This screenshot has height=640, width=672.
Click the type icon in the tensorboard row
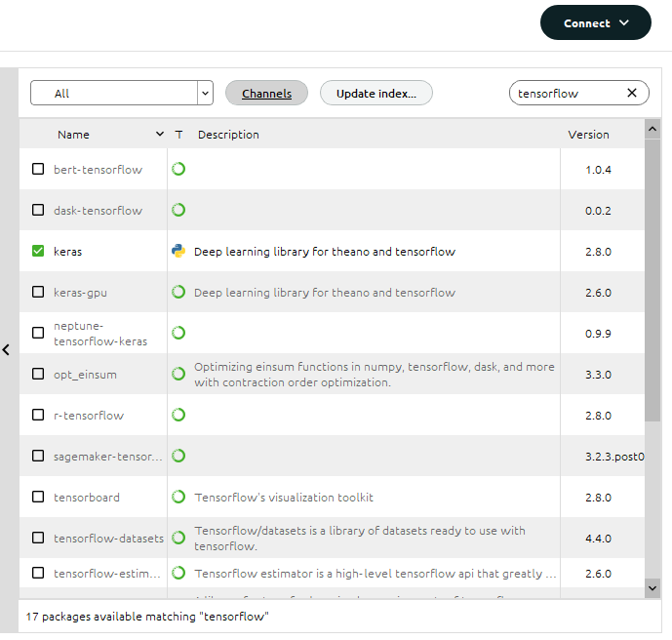[178, 498]
